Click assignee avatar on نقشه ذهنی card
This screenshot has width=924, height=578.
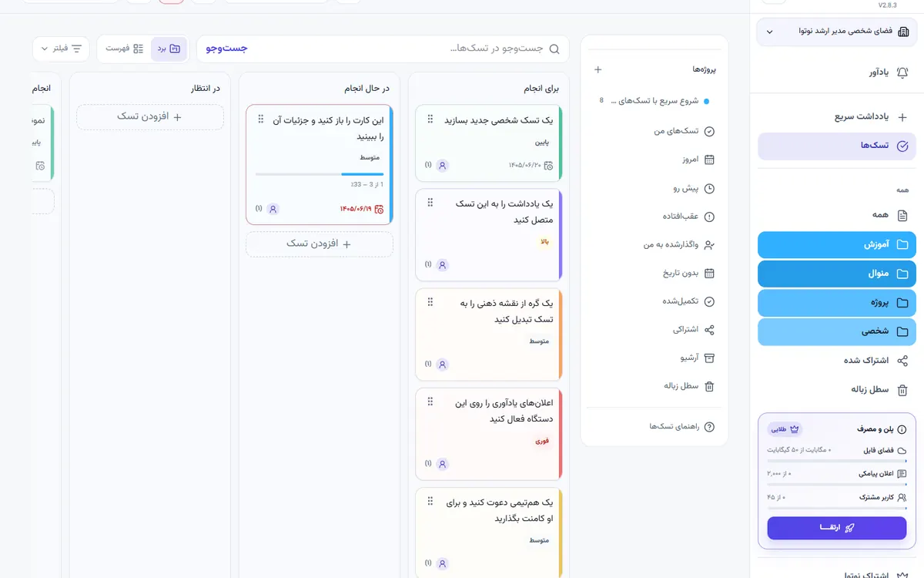[442, 364]
